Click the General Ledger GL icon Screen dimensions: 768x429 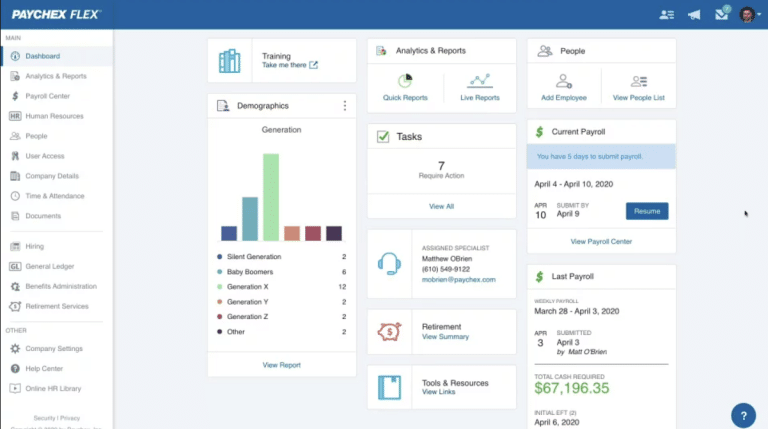coord(15,266)
